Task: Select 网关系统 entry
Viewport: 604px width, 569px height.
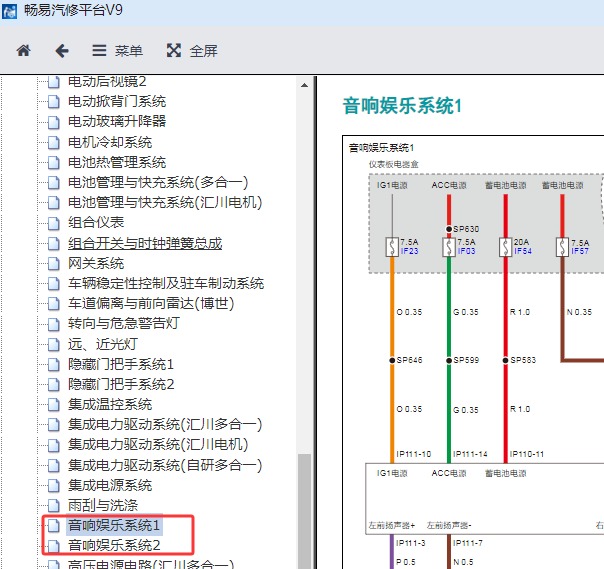Action: (96, 263)
